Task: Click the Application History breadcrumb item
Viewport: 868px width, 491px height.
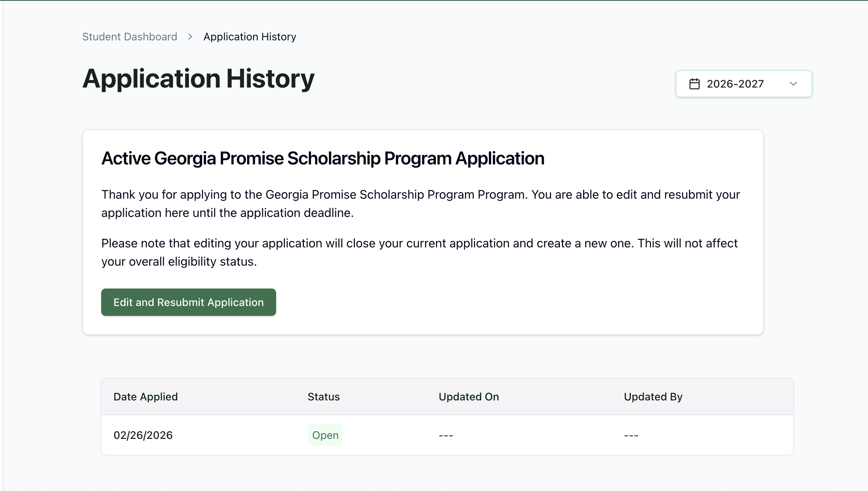Action: (250, 37)
